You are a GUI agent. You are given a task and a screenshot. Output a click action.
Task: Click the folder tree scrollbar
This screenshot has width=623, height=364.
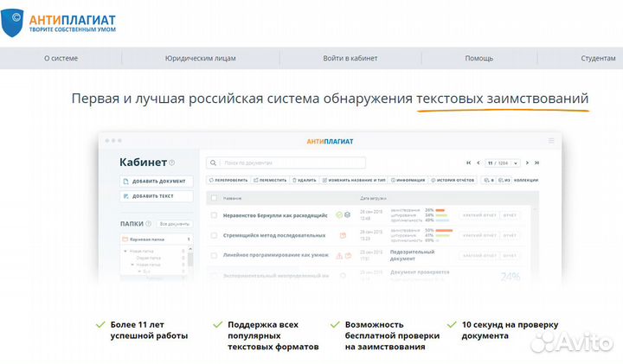[190, 260]
